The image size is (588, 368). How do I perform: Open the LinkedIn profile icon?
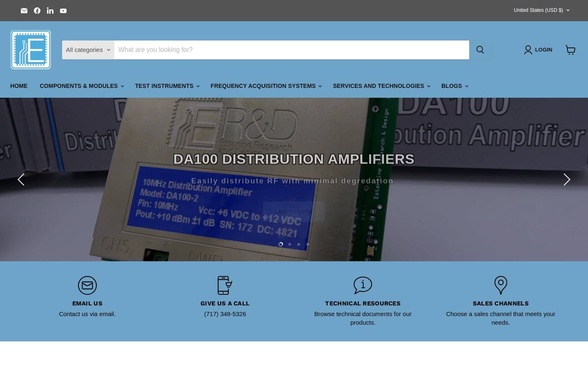click(50, 11)
